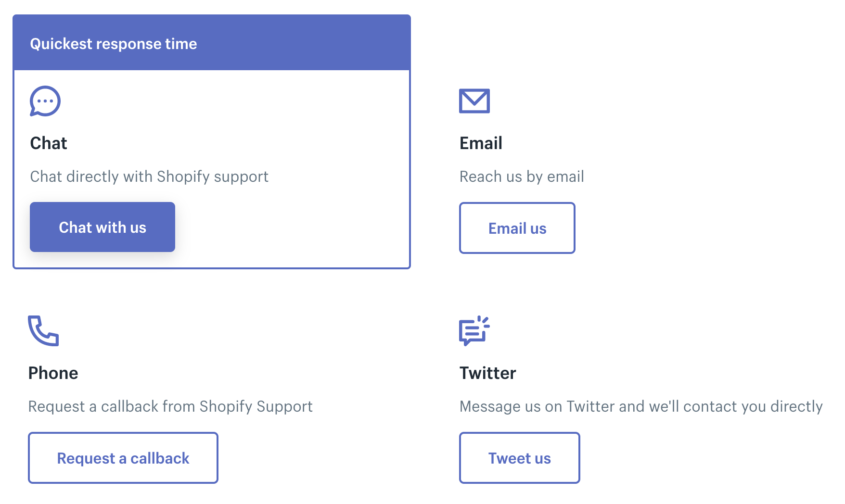
Task: Click the chat speech bubble icon
Action: pos(45,101)
